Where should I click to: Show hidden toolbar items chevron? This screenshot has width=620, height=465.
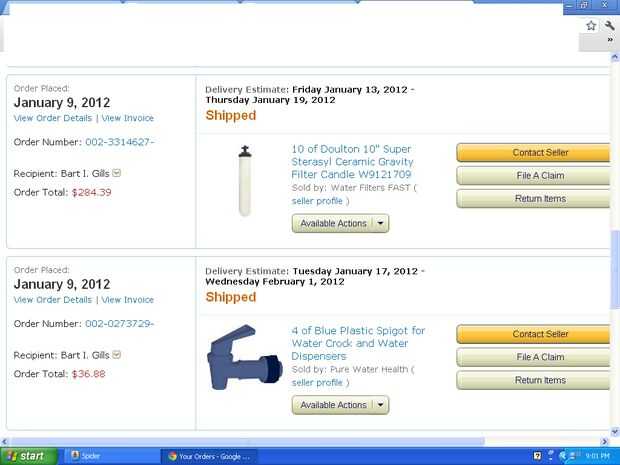610,40
